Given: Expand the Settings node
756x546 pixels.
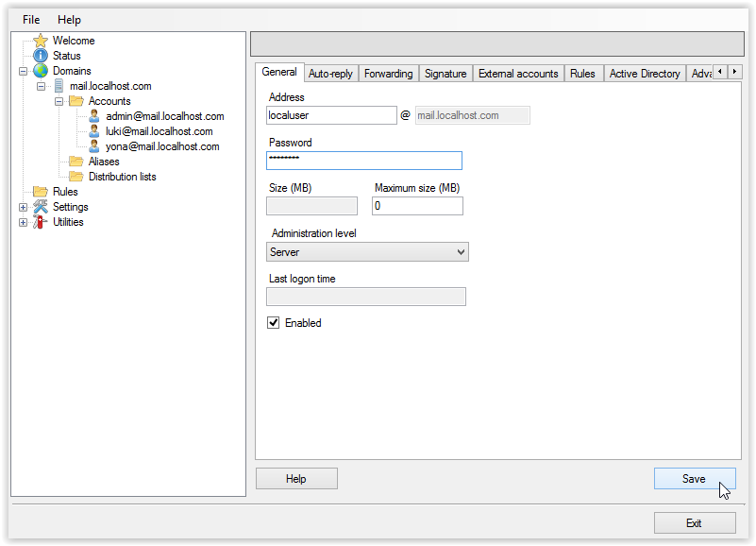Looking at the screenshot, I should pyautogui.click(x=23, y=207).
